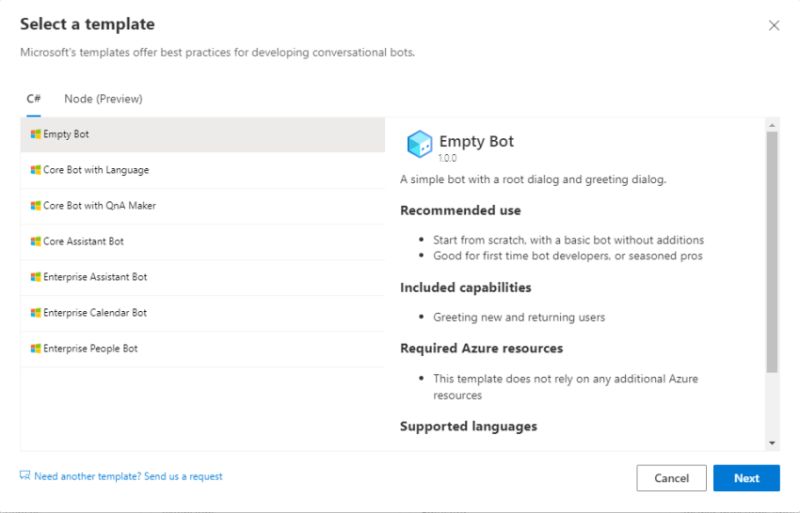Click the Microsoft icon beside Empty Bot
This screenshot has width=800, height=513.
tap(35, 134)
